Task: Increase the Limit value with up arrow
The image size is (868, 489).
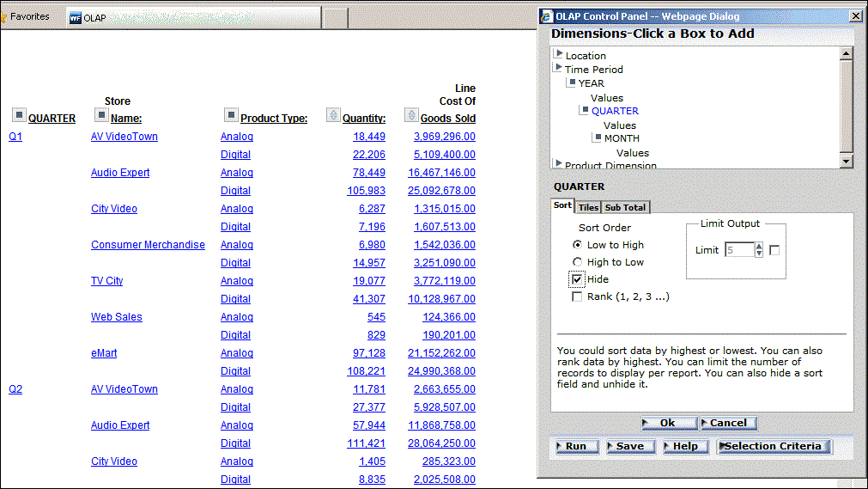Action: (759, 246)
